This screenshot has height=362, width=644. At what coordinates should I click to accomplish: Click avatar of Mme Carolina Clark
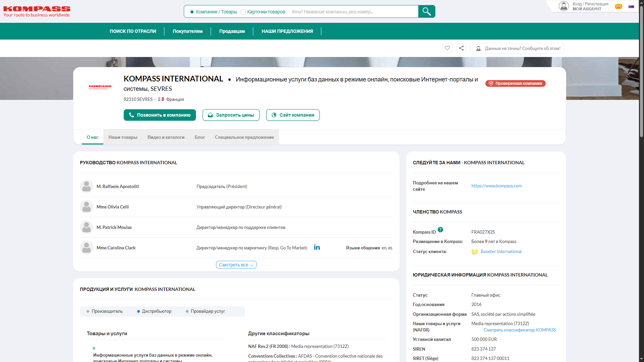(x=87, y=248)
